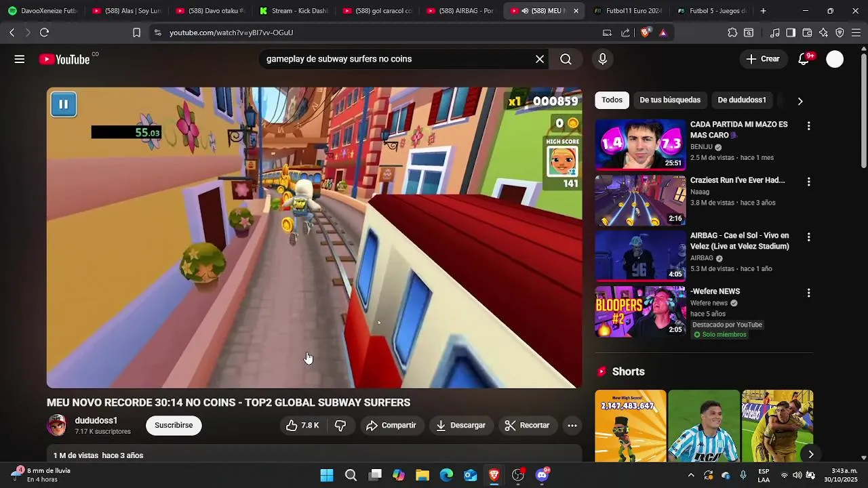
Task: Pause the Subway Surfers game overlay button
Action: (x=63, y=104)
